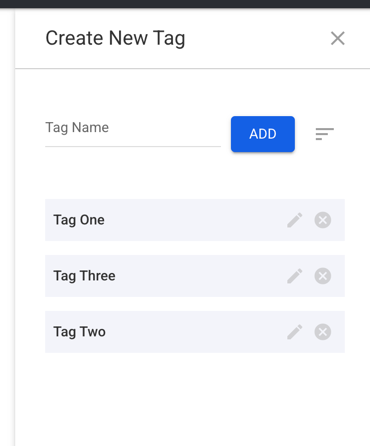Viewport: 370px width, 446px height.
Task: Delete Tag Two via circled X icon
Action: (323, 332)
